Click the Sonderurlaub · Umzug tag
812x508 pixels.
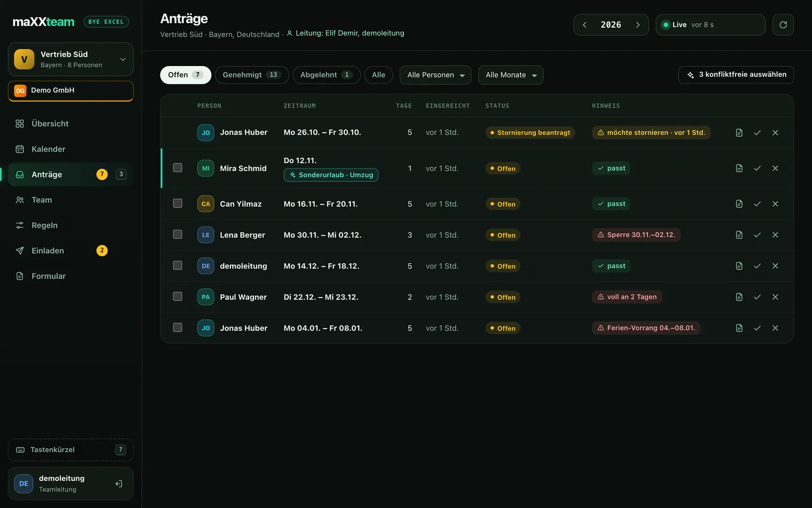[x=331, y=175]
